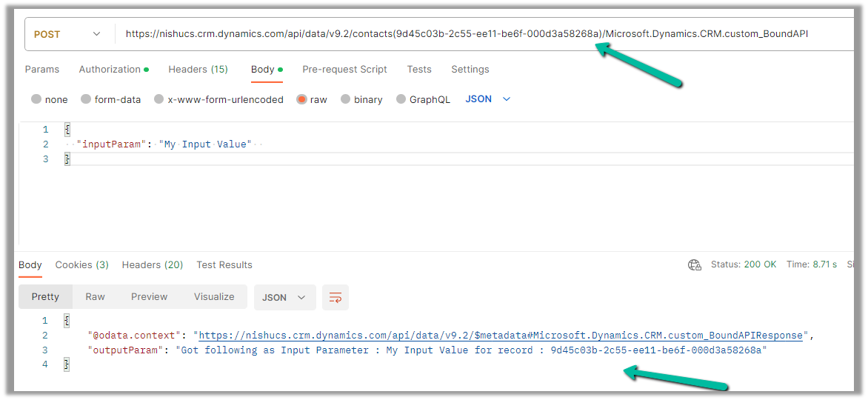
Task: Switch to Pre-request Script tab
Action: pyautogui.click(x=344, y=69)
